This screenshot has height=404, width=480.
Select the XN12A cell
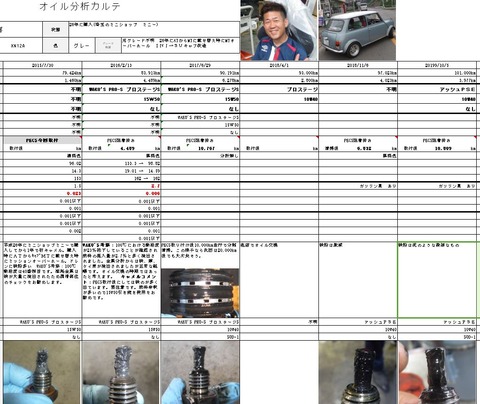pos(17,46)
